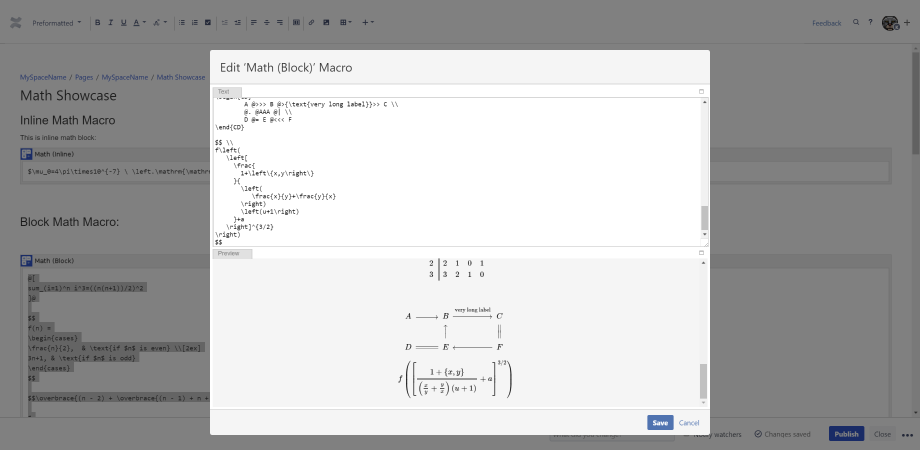This screenshot has width=920, height=450.
Task: Click the Math Showcase page title
Action: pyautogui.click(x=68, y=96)
